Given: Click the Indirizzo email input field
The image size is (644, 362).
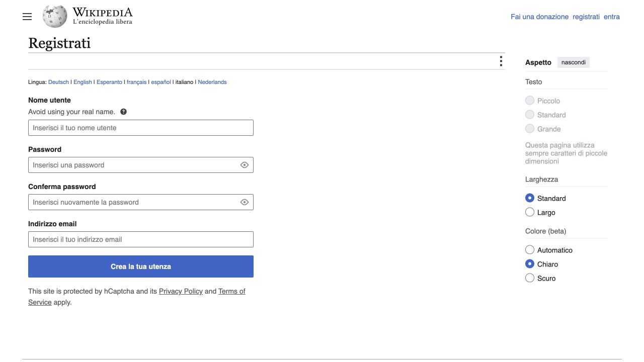Looking at the screenshot, I should pos(141,239).
